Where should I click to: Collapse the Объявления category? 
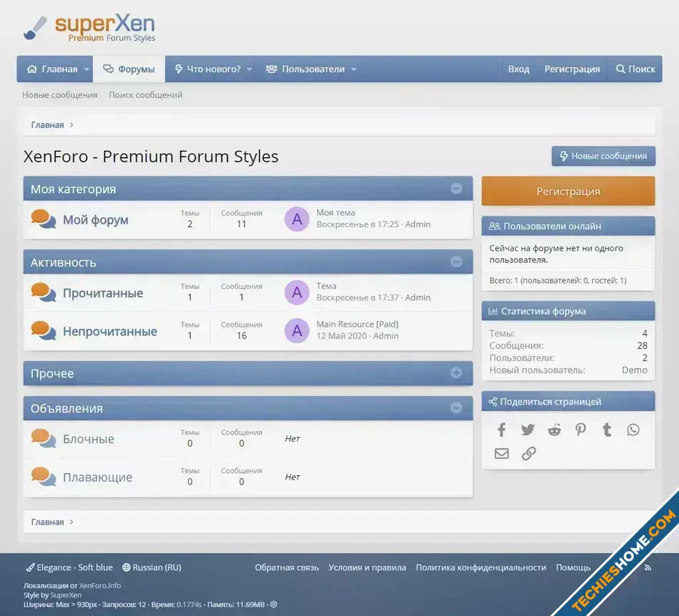[x=456, y=407]
